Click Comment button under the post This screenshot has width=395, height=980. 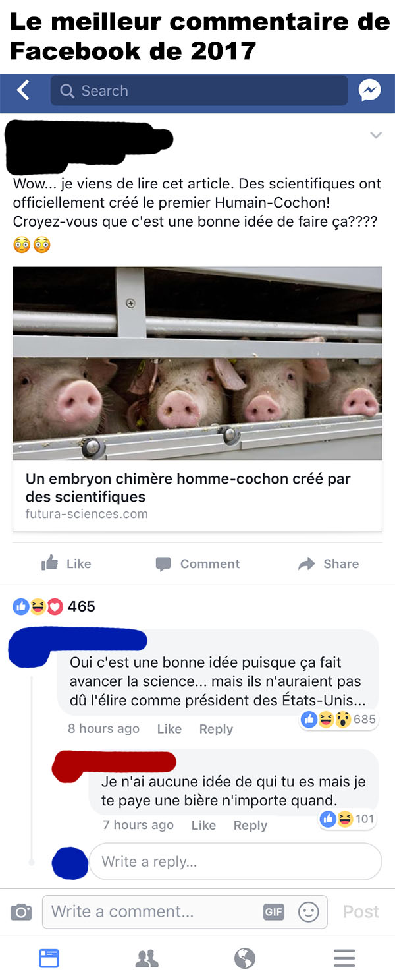point(197,563)
